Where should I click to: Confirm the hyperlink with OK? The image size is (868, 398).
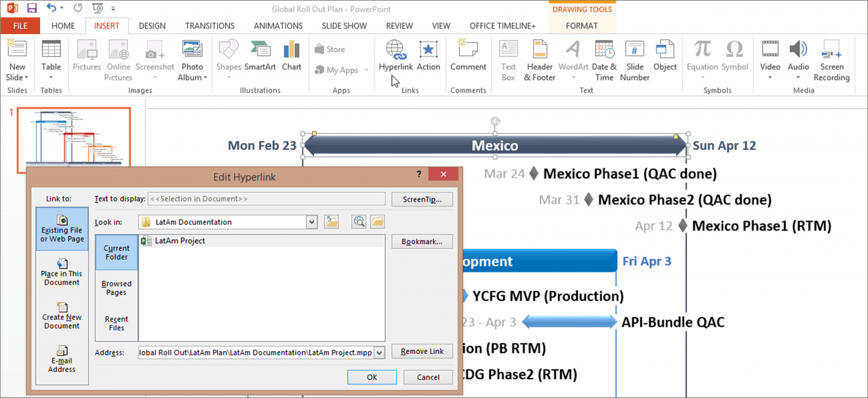click(372, 377)
